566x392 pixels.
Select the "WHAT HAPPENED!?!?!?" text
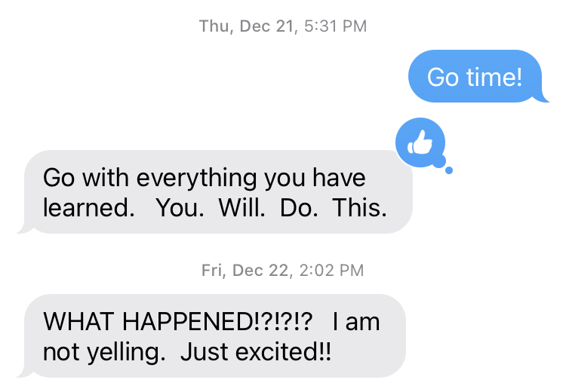pyautogui.click(x=178, y=322)
